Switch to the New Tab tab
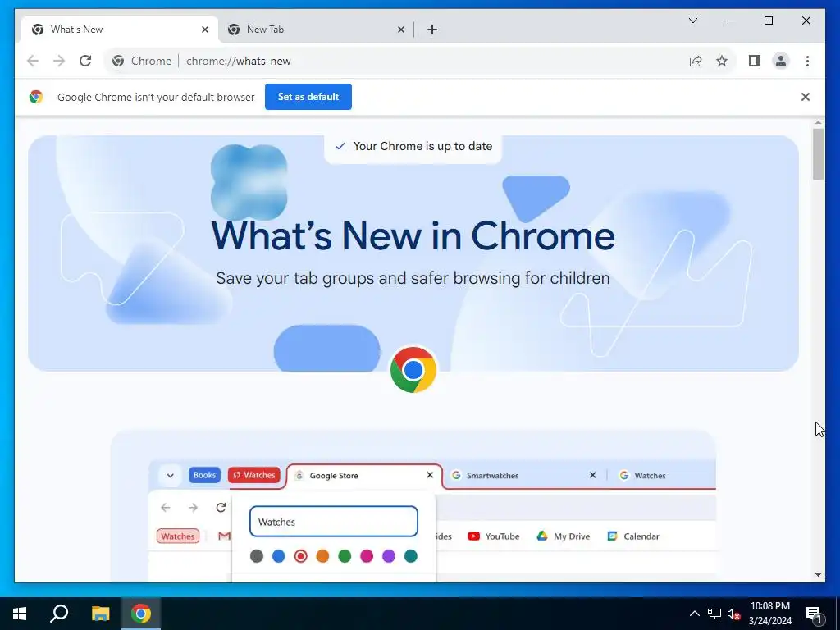This screenshot has width=840, height=630. coord(316,30)
